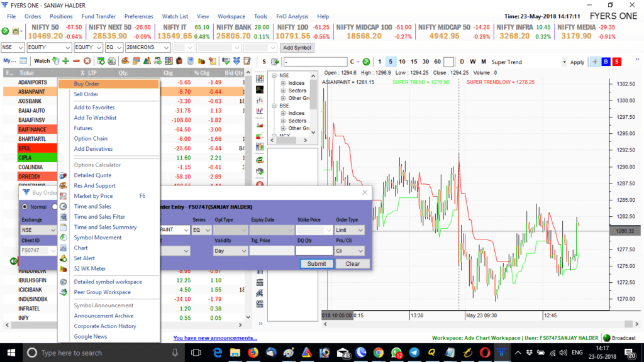The width and height of the screenshot is (644, 362).
Task: Click the blue B quick buy icon
Action: (x=605, y=62)
